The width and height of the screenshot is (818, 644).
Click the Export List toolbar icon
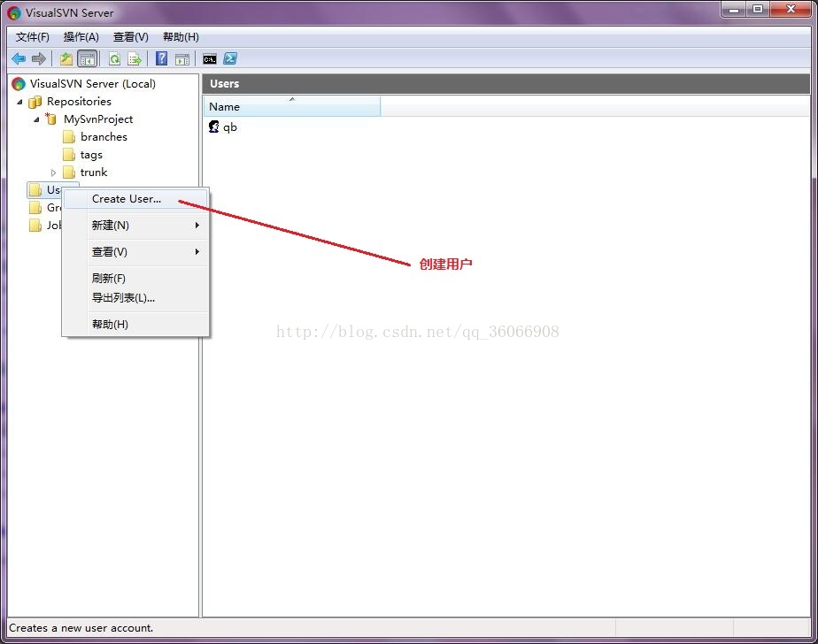[x=135, y=59]
